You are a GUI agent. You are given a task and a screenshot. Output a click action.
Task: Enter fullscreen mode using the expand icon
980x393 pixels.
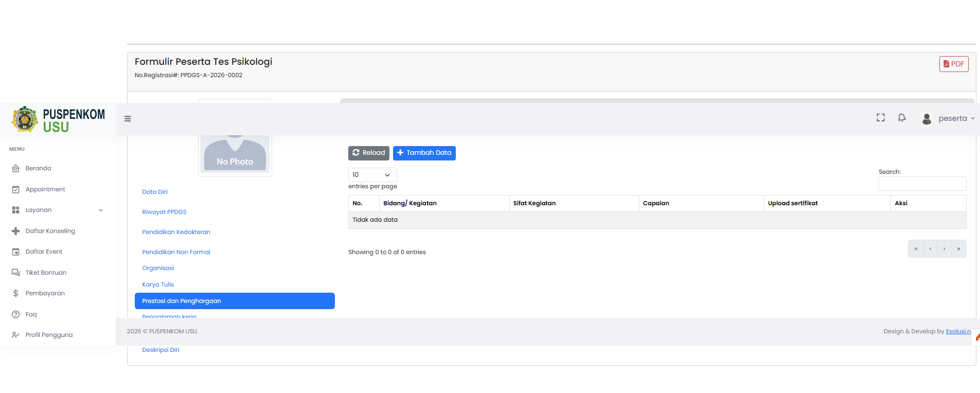(881, 118)
